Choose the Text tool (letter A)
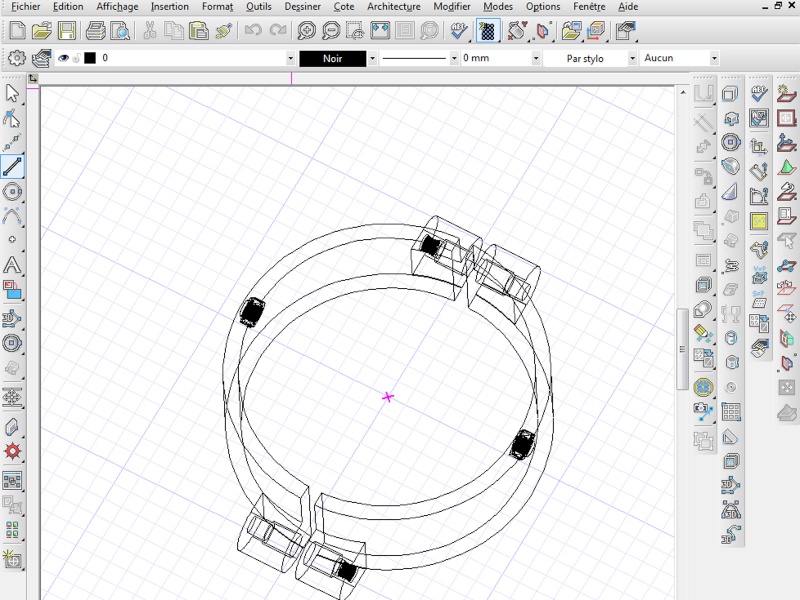This screenshot has height=600, width=800. tap(13, 265)
